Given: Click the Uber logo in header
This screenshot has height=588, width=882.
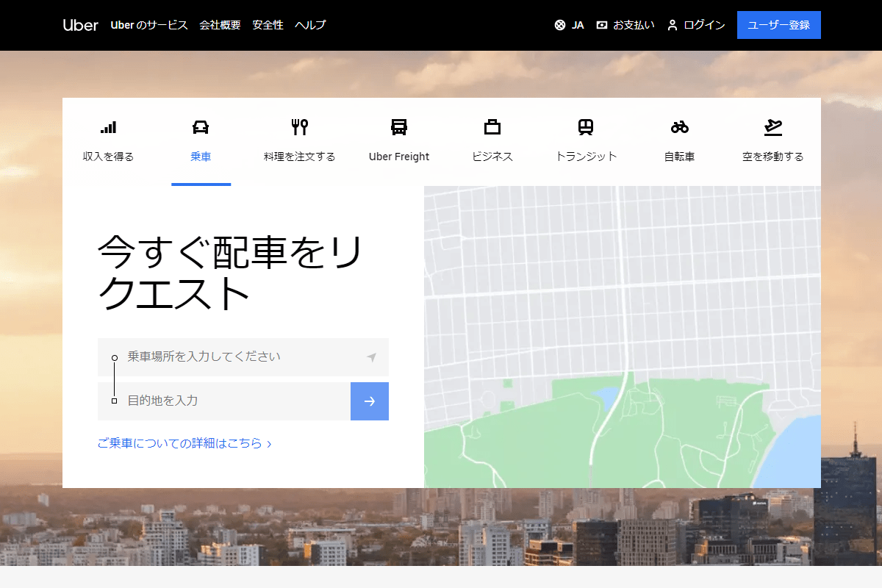Looking at the screenshot, I should point(80,25).
